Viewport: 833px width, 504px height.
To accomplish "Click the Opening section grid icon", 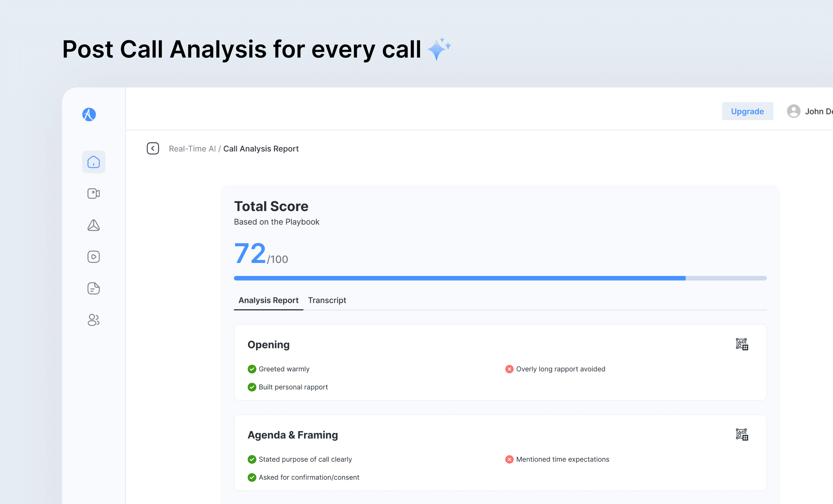I will pyautogui.click(x=742, y=345).
